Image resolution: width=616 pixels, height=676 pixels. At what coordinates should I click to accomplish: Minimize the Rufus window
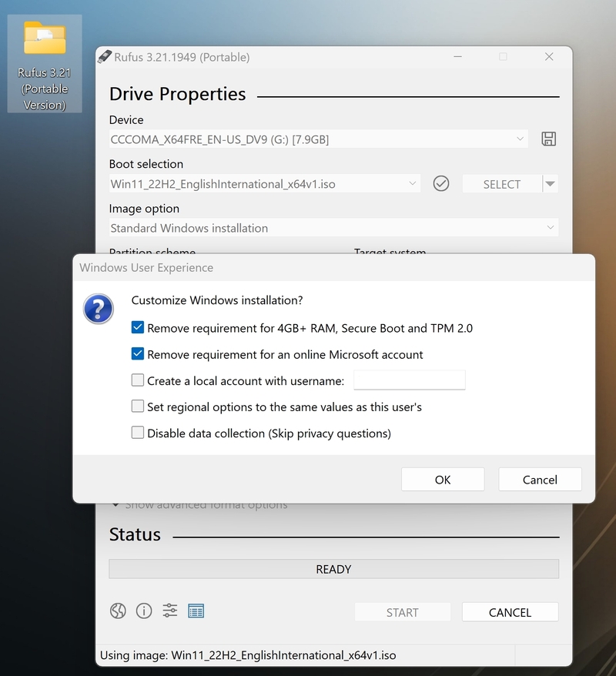tap(458, 56)
